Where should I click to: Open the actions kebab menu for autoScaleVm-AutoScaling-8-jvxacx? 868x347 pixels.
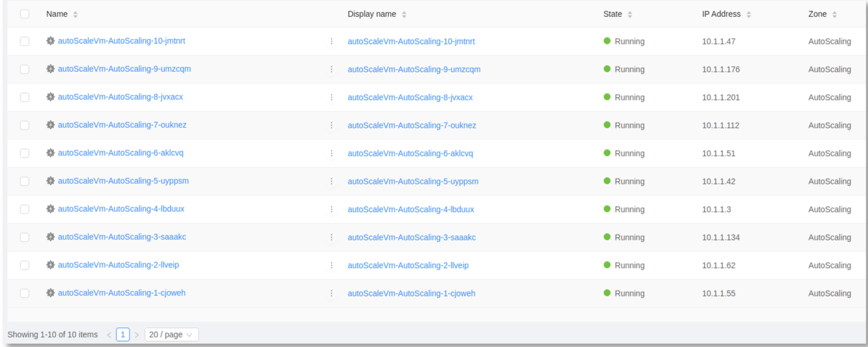pyautogui.click(x=332, y=97)
